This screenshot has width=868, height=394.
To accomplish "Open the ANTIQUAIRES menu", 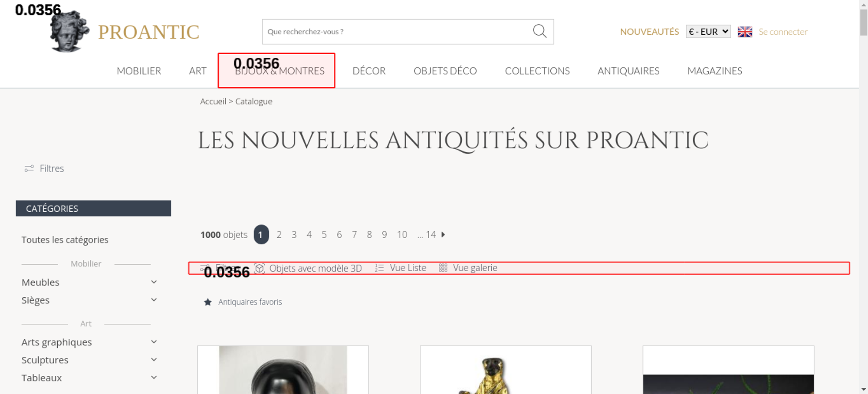I will [x=628, y=71].
